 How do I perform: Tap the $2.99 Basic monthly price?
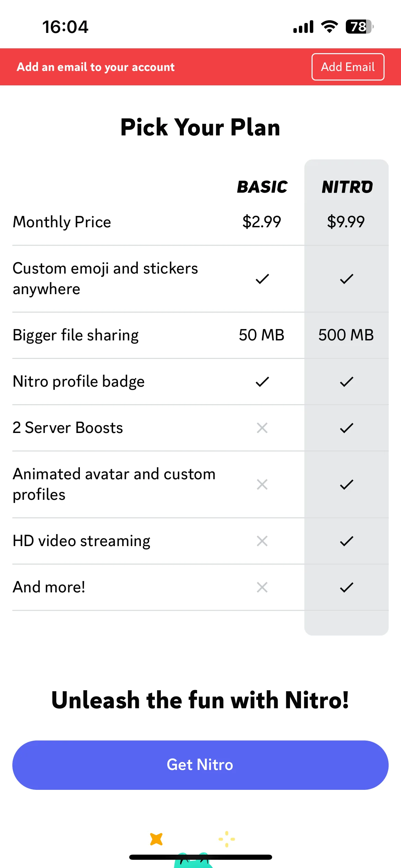pos(262,221)
